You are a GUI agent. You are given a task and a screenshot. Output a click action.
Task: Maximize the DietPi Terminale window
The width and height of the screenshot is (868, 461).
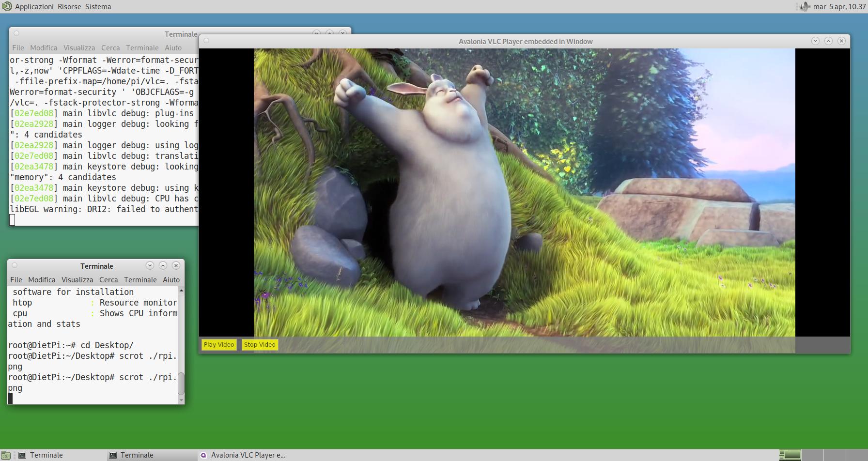point(163,265)
